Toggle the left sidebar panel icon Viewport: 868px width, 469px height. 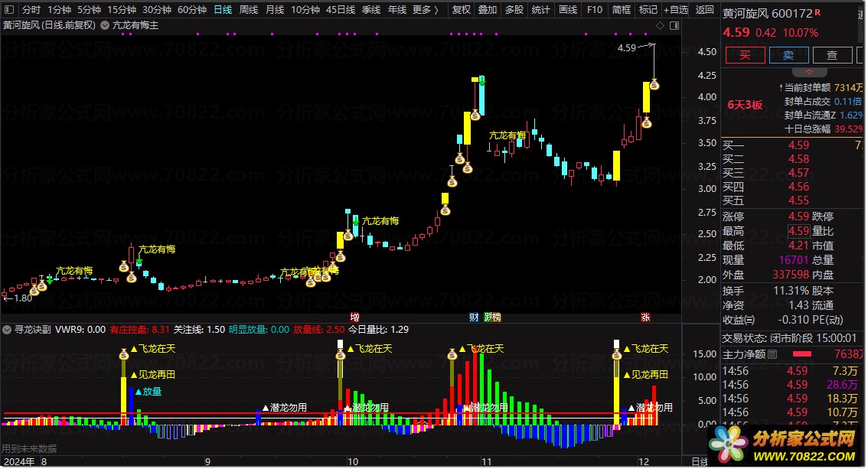(9, 9)
